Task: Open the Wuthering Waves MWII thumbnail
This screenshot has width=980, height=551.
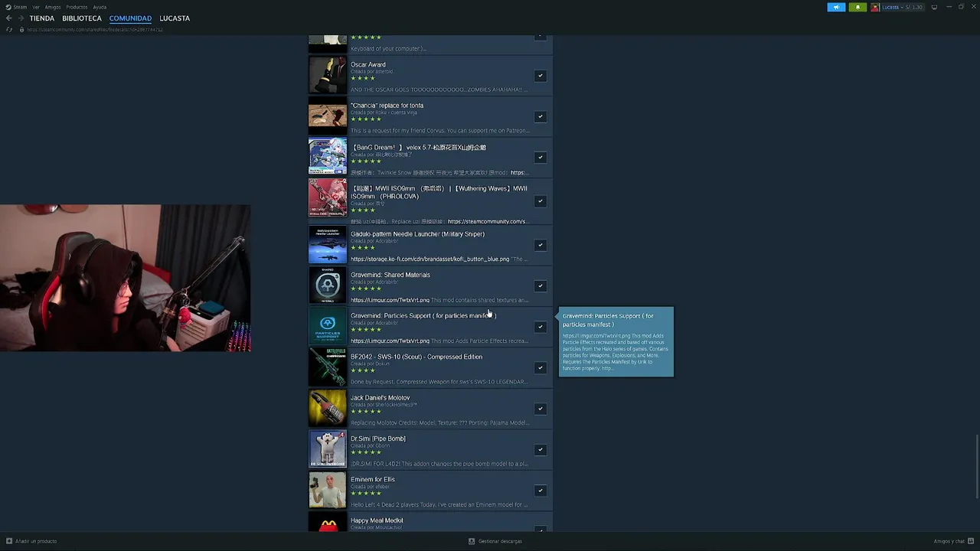Action: pos(328,199)
